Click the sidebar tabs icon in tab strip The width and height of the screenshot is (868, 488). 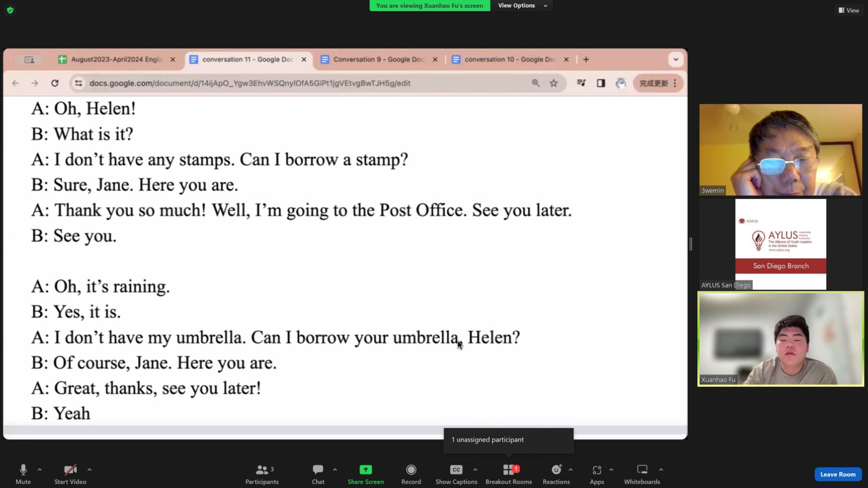pos(29,59)
